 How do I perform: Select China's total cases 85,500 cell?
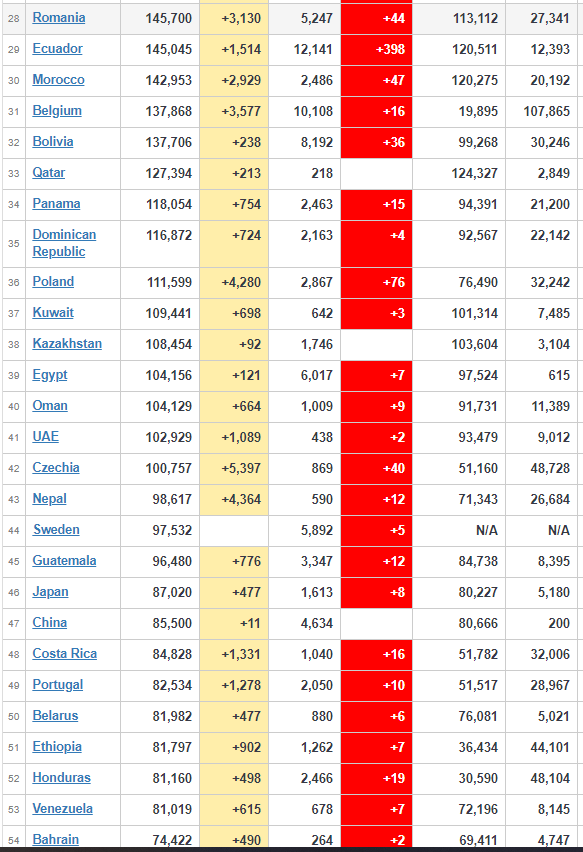point(160,623)
